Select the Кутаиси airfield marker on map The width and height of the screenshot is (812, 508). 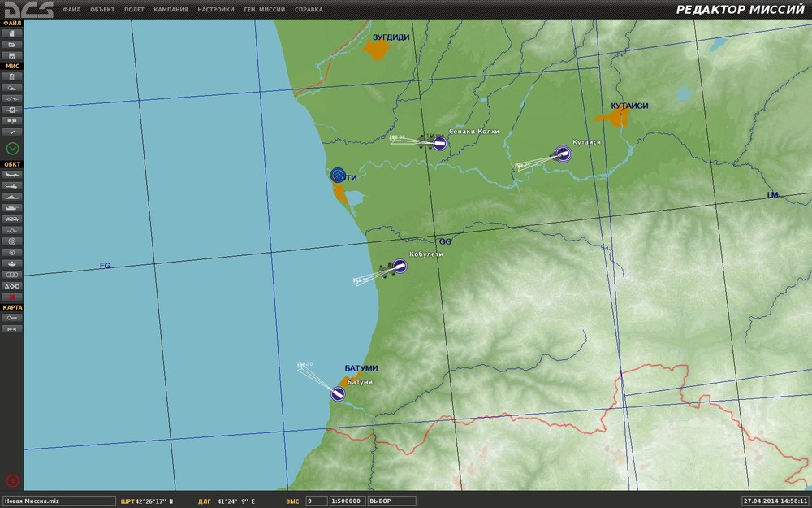(563, 154)
